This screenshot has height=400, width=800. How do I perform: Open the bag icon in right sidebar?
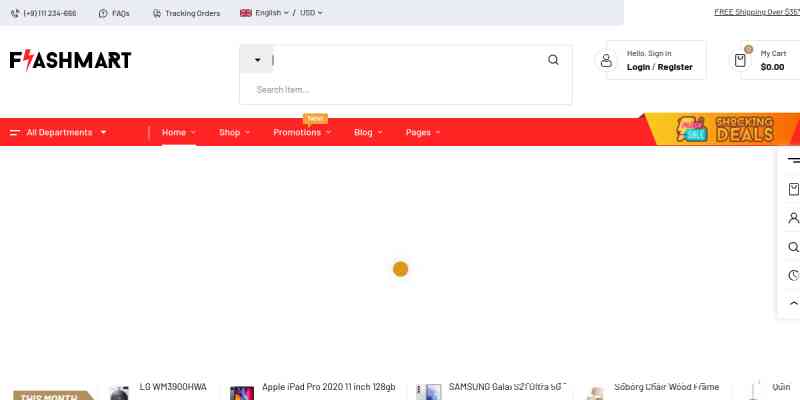pyautogui.click(x=793, y=189)
